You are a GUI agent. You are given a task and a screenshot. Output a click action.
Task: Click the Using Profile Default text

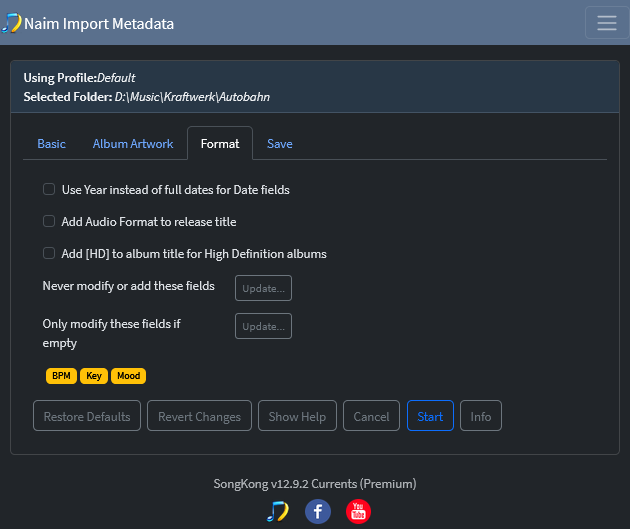pyautogui.click(x=80, y=78)
